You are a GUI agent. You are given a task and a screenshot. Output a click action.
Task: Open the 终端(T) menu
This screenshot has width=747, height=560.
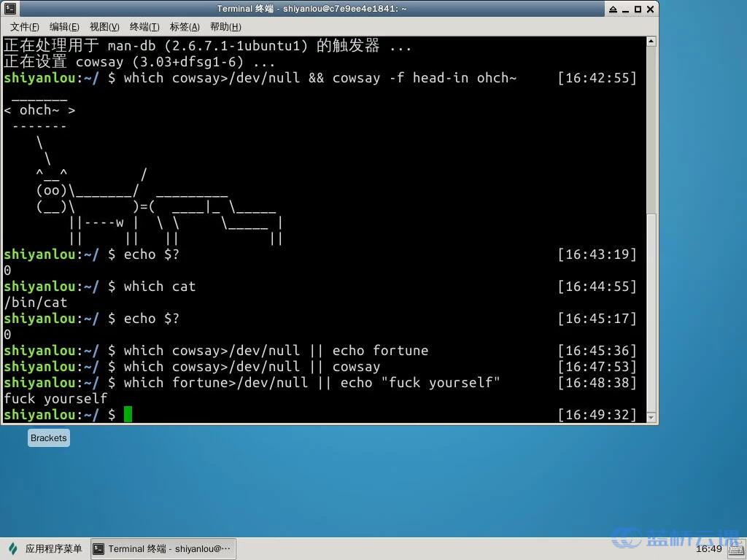[144, 27]
